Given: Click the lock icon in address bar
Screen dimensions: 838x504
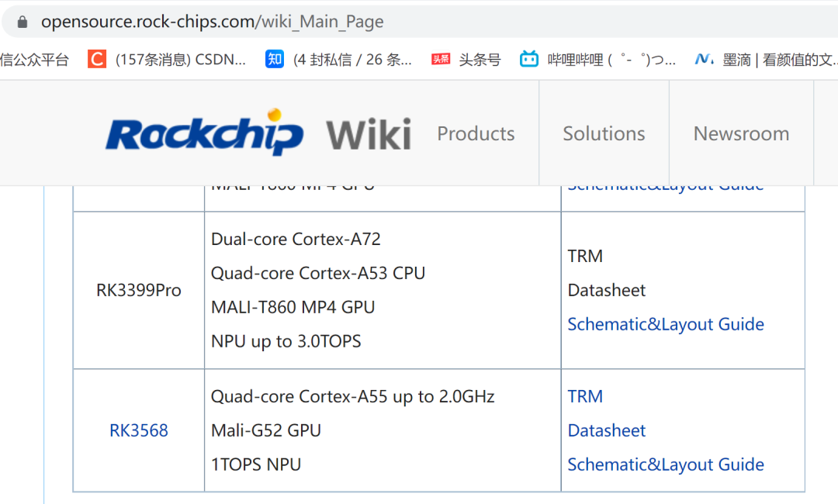Looking at the screenshot, I should 22,22.
